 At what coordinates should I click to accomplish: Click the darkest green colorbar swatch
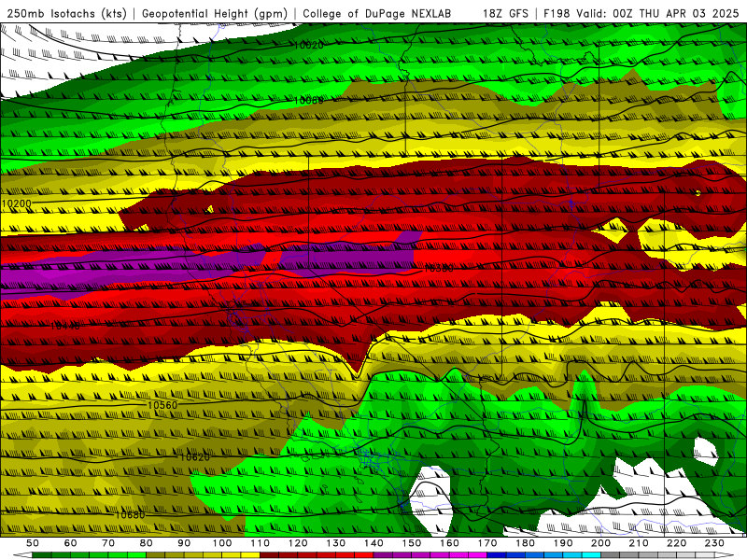coord(42,555)
